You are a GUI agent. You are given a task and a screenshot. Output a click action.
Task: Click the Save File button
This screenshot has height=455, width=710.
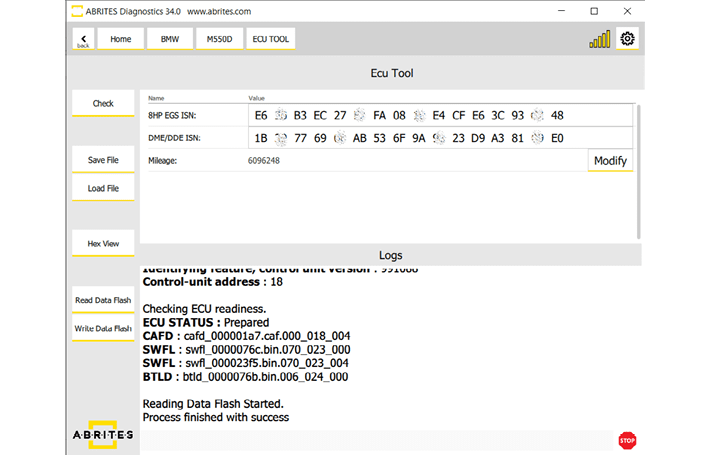click(103, 160)
